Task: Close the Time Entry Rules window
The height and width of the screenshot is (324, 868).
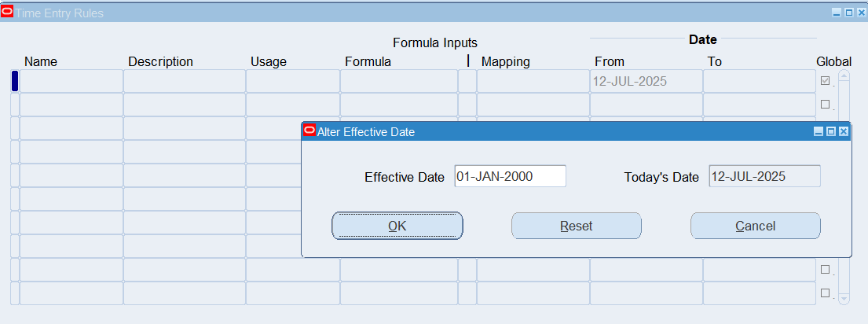Action: [860, 13]
